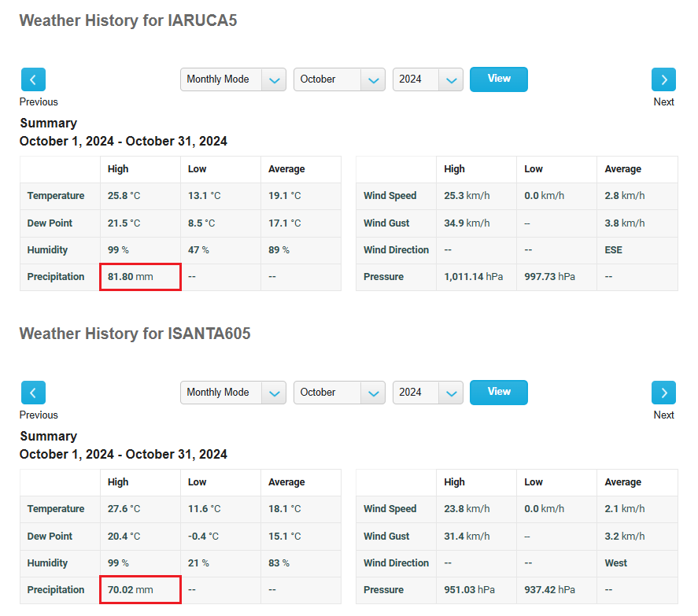Viewport: 698px width, 616px height.
Task: Open the October month dropdown for ISANTA605
Action: [x=339, y=393]
